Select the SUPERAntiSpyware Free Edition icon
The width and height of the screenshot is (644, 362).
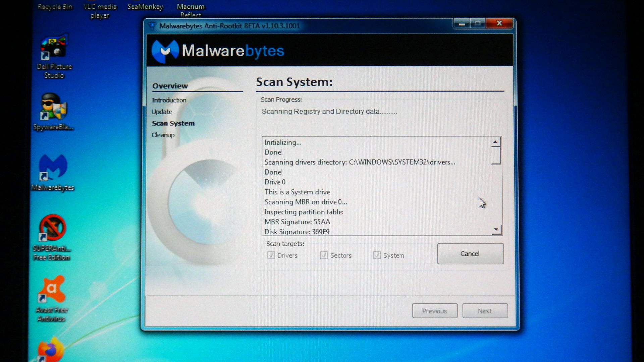52,237
